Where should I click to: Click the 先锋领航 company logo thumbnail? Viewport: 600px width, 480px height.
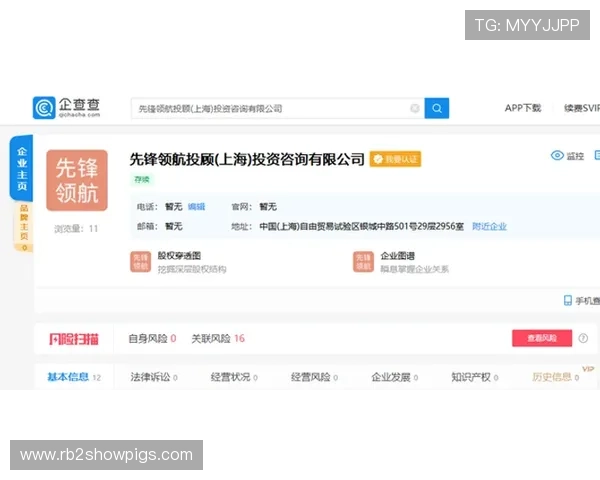point(77,180)
